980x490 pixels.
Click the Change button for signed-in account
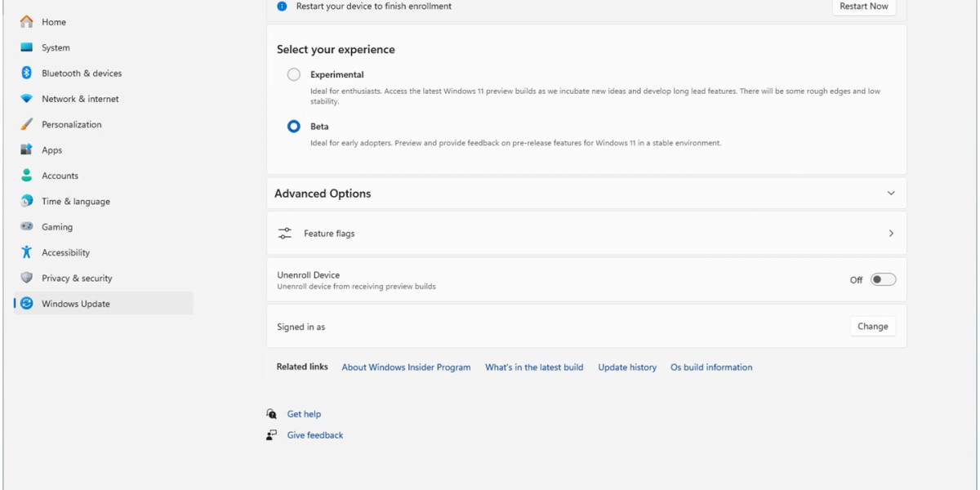click(873, 327)
